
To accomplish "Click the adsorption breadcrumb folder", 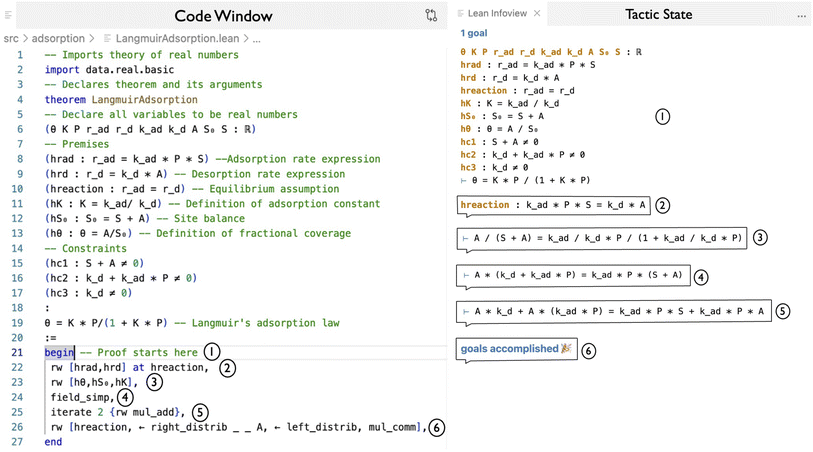I will click(58, 38).
